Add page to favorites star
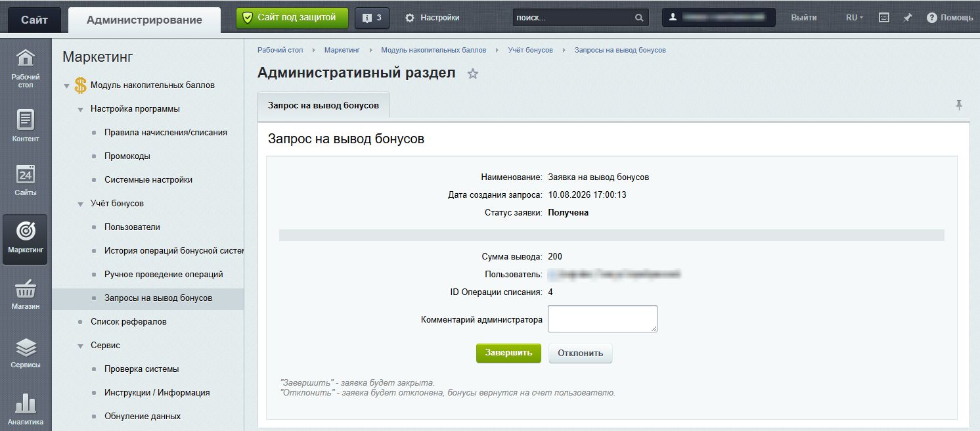Screen dimensions: 980x431 (x=473, y=74)
